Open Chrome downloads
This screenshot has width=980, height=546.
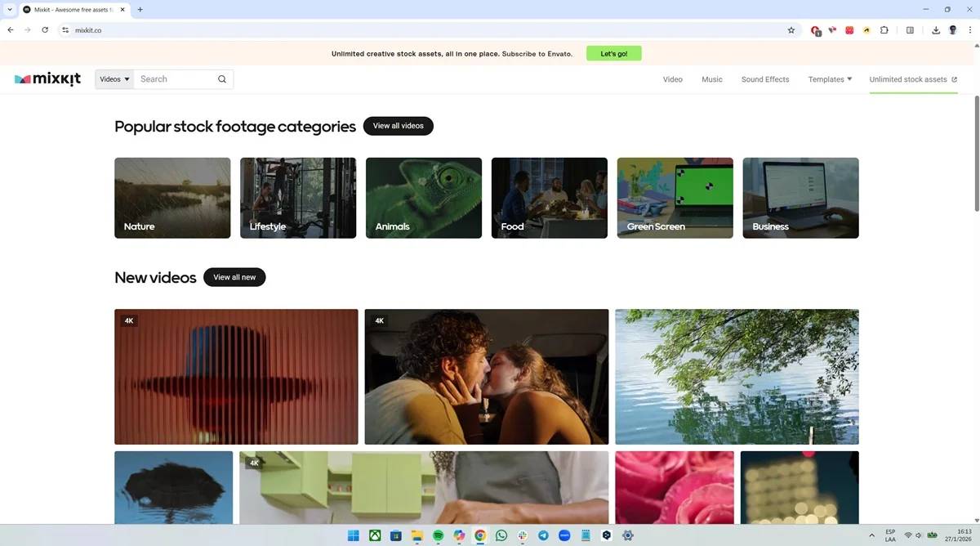point(936,30)
